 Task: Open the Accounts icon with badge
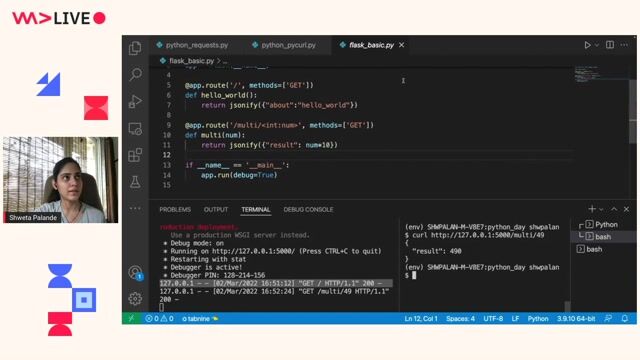tap(135, 273)
